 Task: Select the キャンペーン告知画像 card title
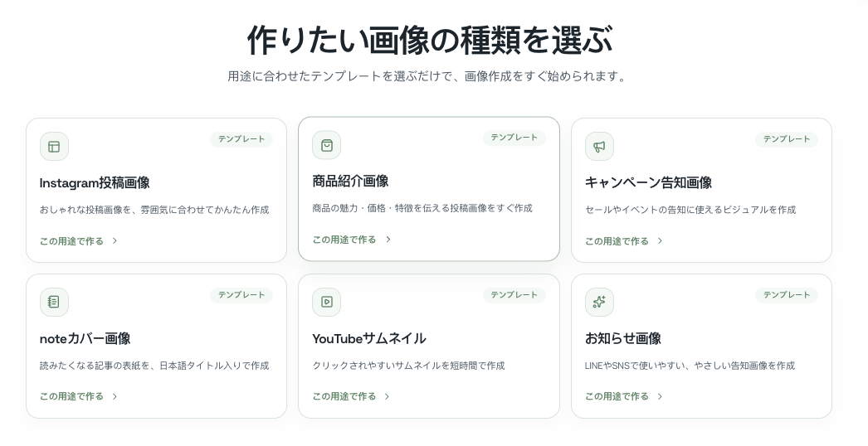pos(649,183)
